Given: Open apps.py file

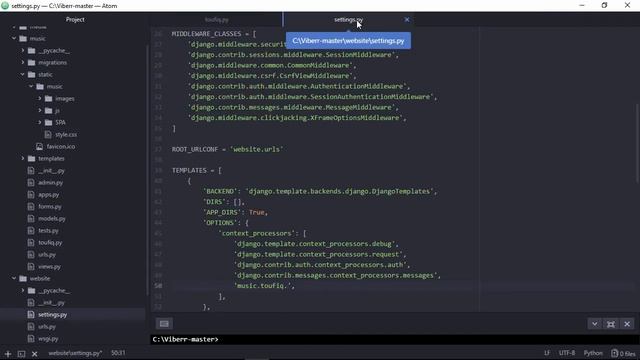Looking at the screenshot, I should (x=49, y=195).
